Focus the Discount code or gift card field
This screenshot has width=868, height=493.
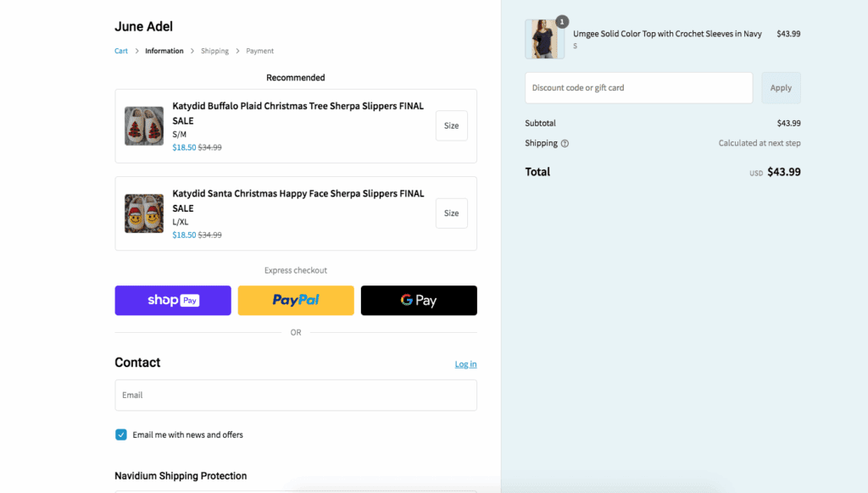tap(638, 88)
